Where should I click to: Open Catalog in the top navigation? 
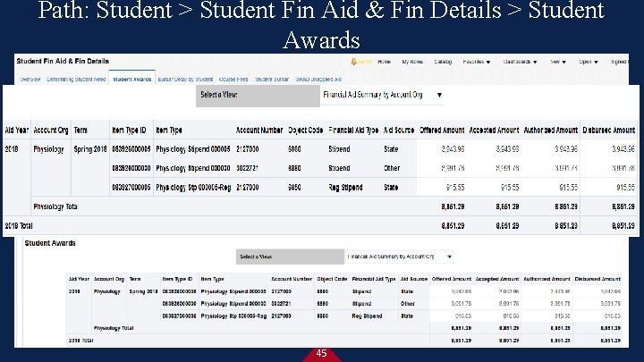tap(443, 62)
